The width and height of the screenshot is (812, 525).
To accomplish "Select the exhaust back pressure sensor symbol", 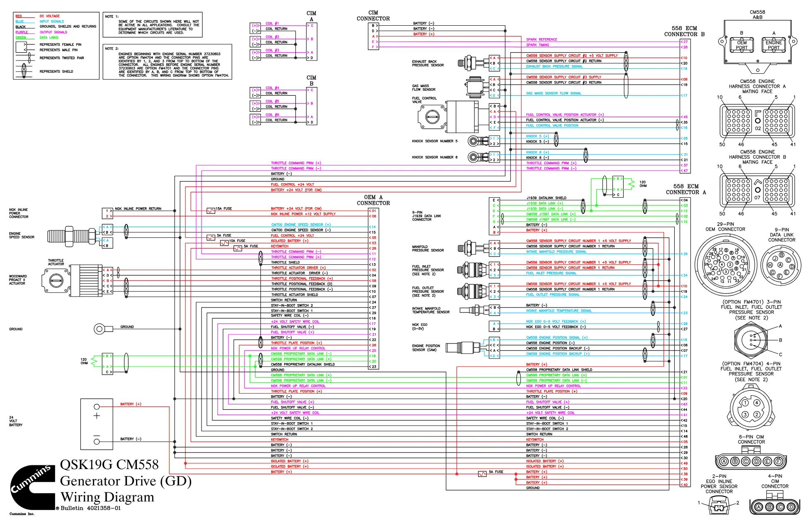I will click(x=473, y=63).
